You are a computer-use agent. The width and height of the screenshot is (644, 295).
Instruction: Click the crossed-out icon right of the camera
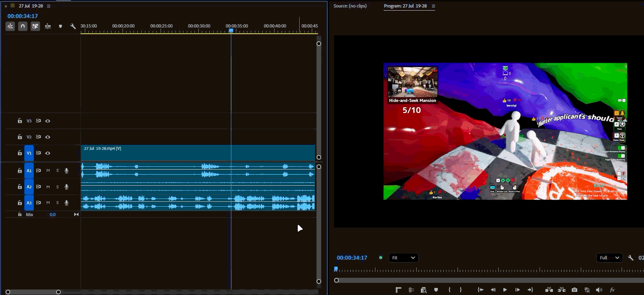tap(587, 290)
